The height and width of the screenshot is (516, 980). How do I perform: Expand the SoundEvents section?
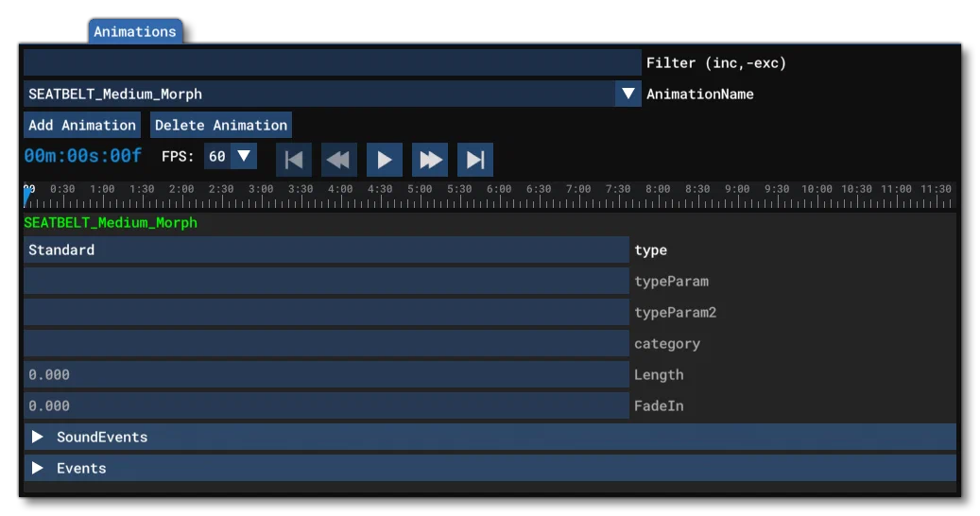point(490,437)
